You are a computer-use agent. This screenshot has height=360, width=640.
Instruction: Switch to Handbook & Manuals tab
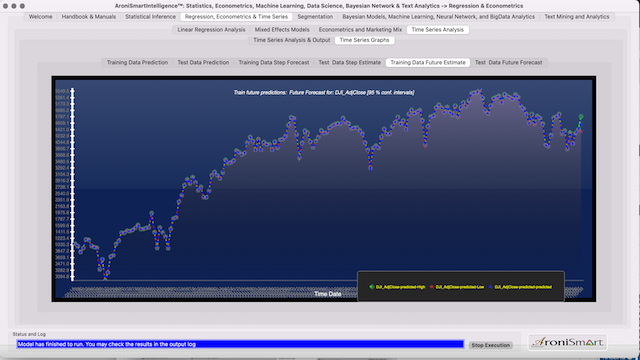coord(89,17)
